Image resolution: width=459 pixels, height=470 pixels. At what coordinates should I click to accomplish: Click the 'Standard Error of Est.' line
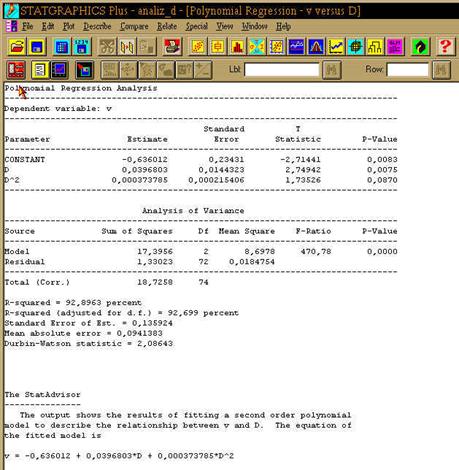point(88,323)
